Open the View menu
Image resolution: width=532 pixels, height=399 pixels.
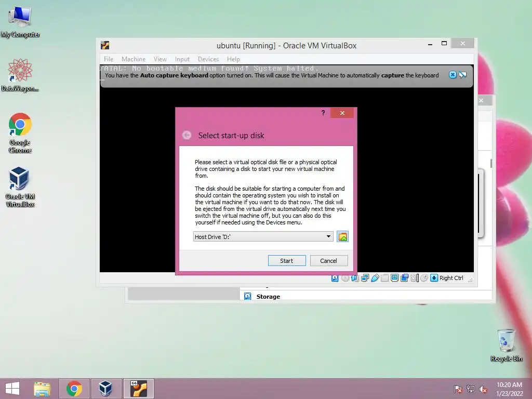click(160, 59)
